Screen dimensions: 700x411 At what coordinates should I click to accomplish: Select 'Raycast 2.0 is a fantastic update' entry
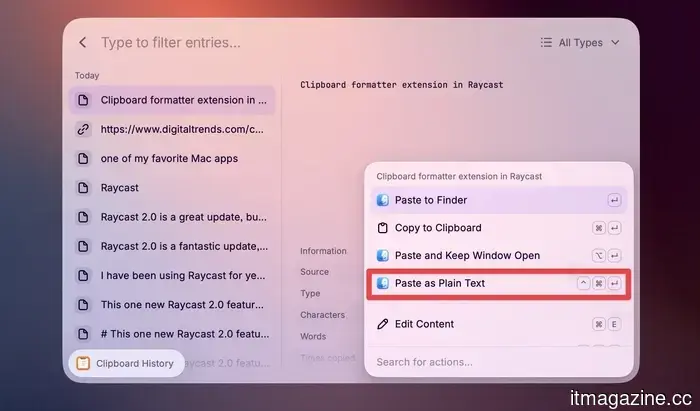point(172,246)
